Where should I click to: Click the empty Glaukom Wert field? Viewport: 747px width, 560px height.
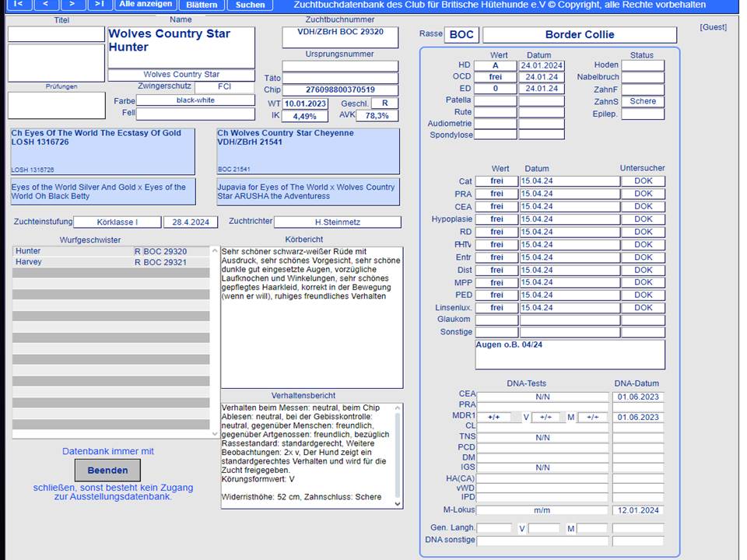pyautogui.click(x=496, y=320)
